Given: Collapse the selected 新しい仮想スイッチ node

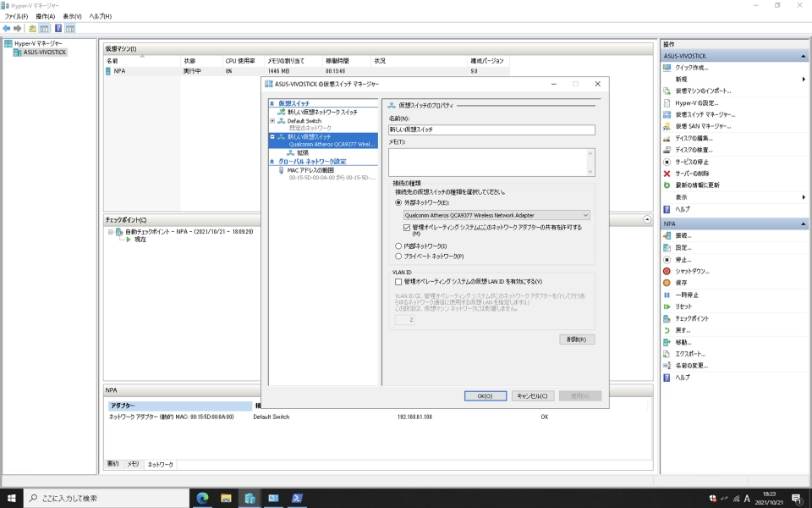Looking at the screenshot, I should coord(272,137).
